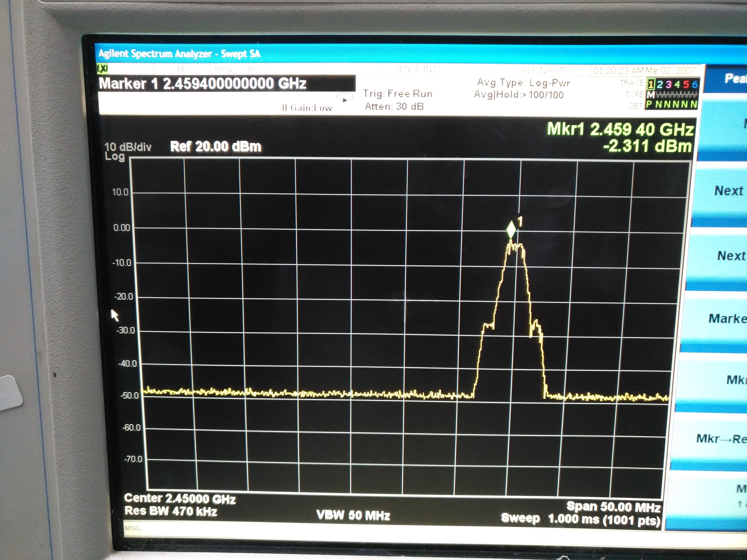The width and height of the screenshot is (747, 560).
Task: Click the Avg Type: Log-Pwr setting
Action: [523, 83]
